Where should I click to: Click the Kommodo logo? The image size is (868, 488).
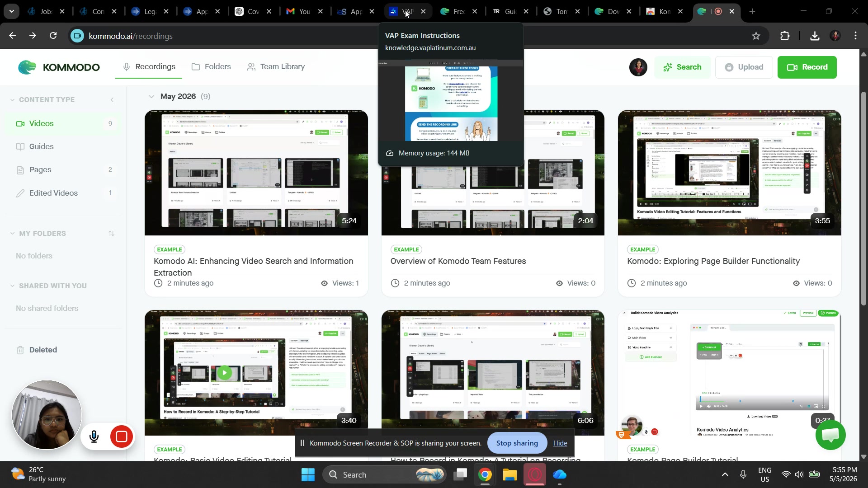pos(59,67)
